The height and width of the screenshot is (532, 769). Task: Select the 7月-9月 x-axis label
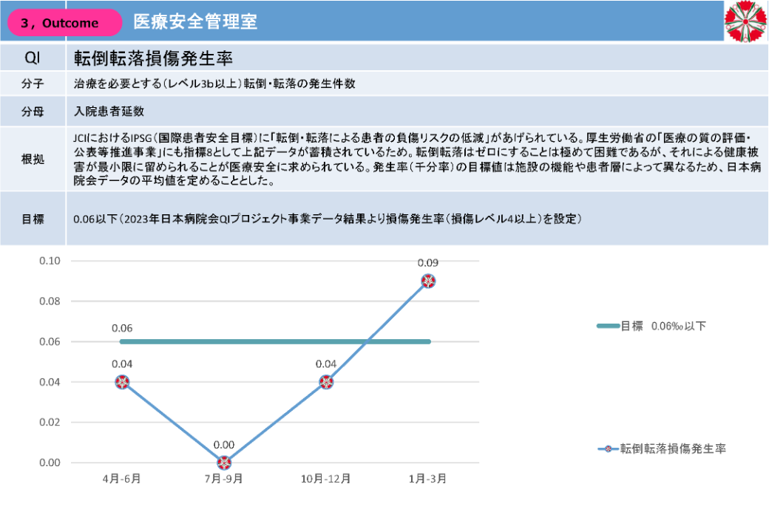[224, 478]
